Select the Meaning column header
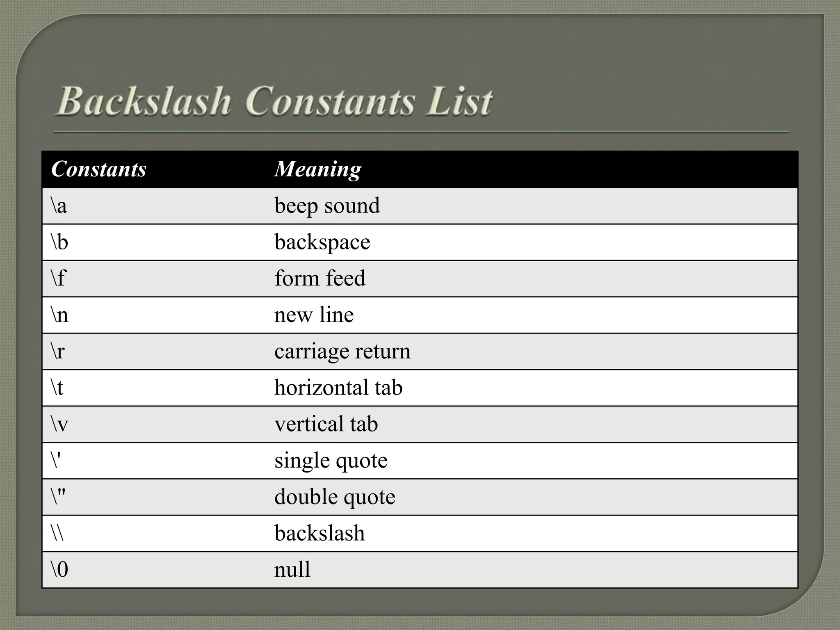This screenshot has height=630, width=840. (318, 169)
